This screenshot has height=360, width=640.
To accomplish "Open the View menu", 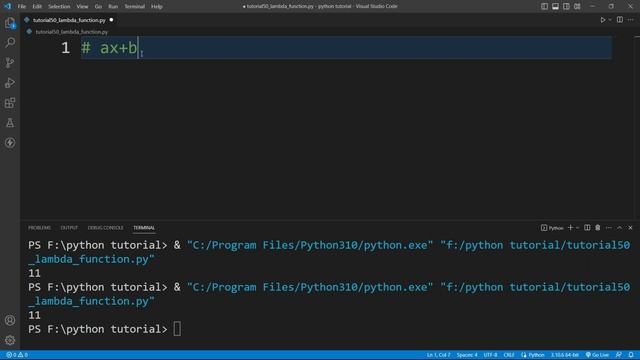I will tap(82, 7).
